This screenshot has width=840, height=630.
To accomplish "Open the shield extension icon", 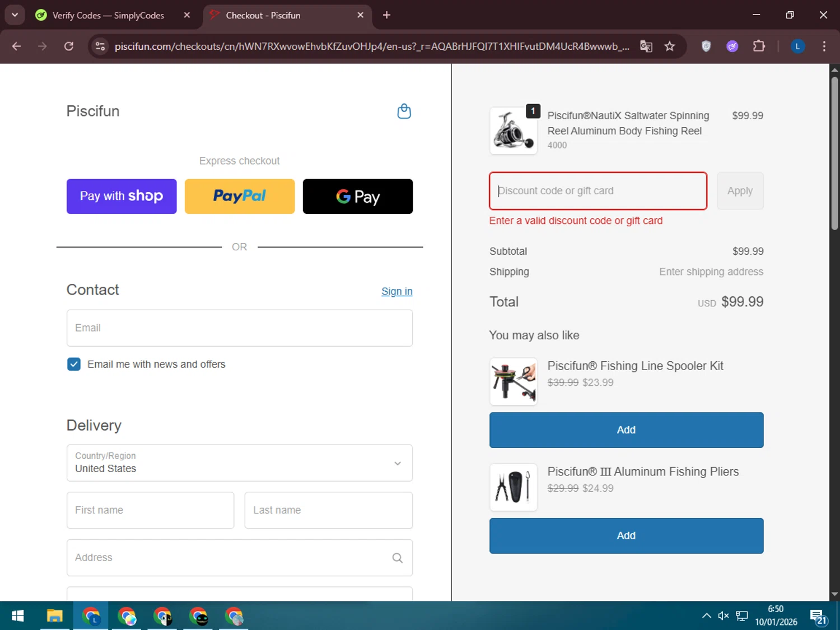I will pyautogui.click(x=706, y=46).
